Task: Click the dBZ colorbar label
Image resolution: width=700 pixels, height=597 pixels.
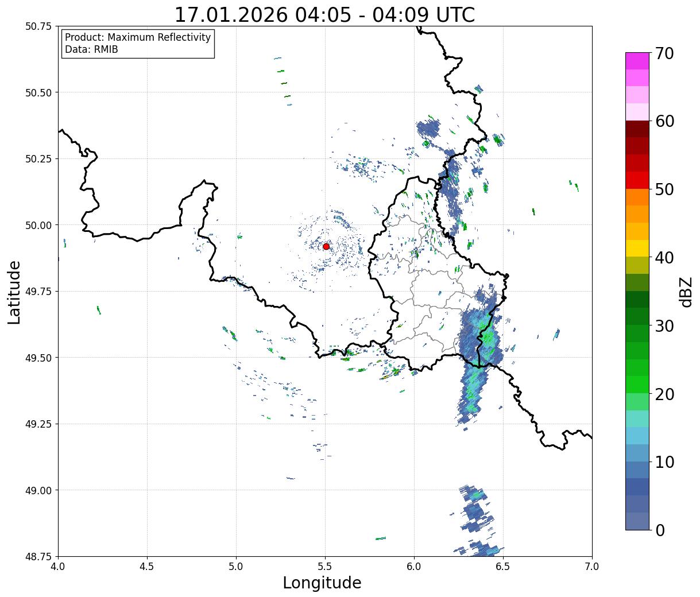Action: (686, 292)
